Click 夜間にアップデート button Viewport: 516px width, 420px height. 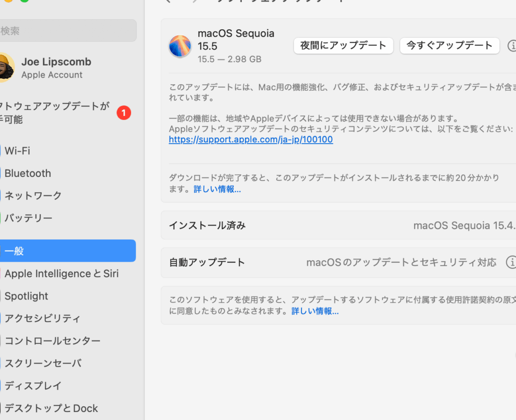point(343,45)
